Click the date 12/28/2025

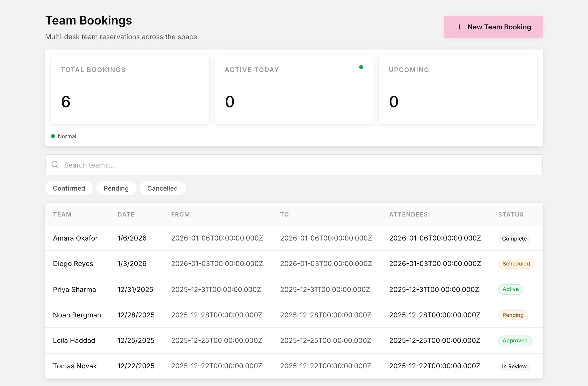(x=136, y=315)
